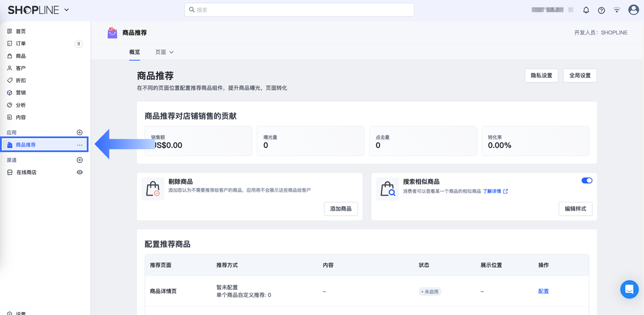Open 折扣 discounts in sidebar
This screenshot has width=644, height=315.
pos(21,80)
